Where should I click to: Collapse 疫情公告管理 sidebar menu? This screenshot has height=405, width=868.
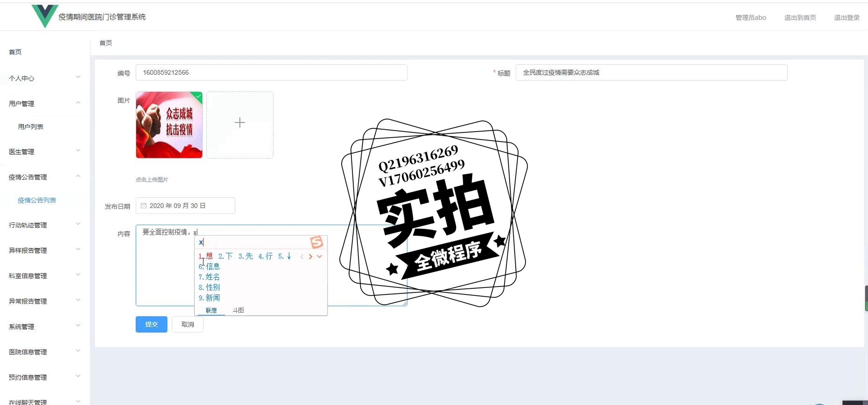(45, 177)
